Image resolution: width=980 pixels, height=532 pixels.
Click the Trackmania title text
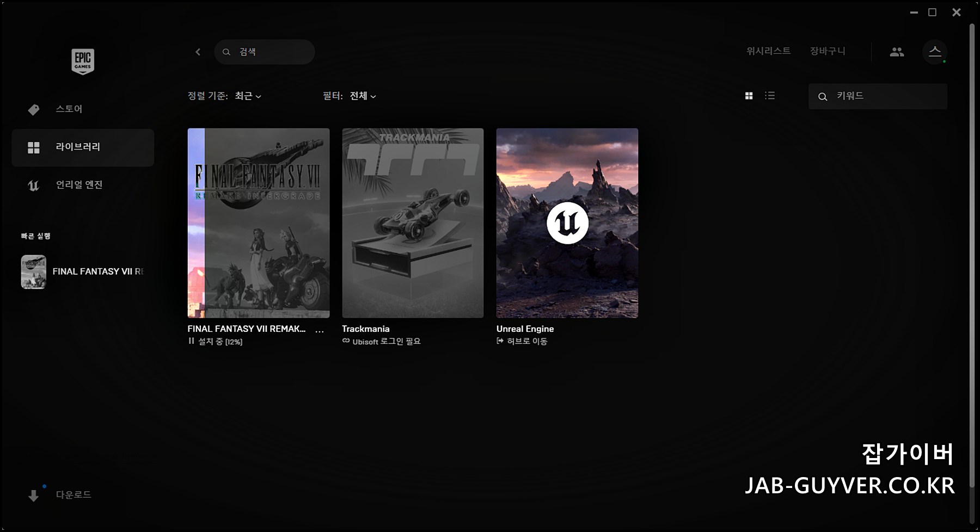366,329
